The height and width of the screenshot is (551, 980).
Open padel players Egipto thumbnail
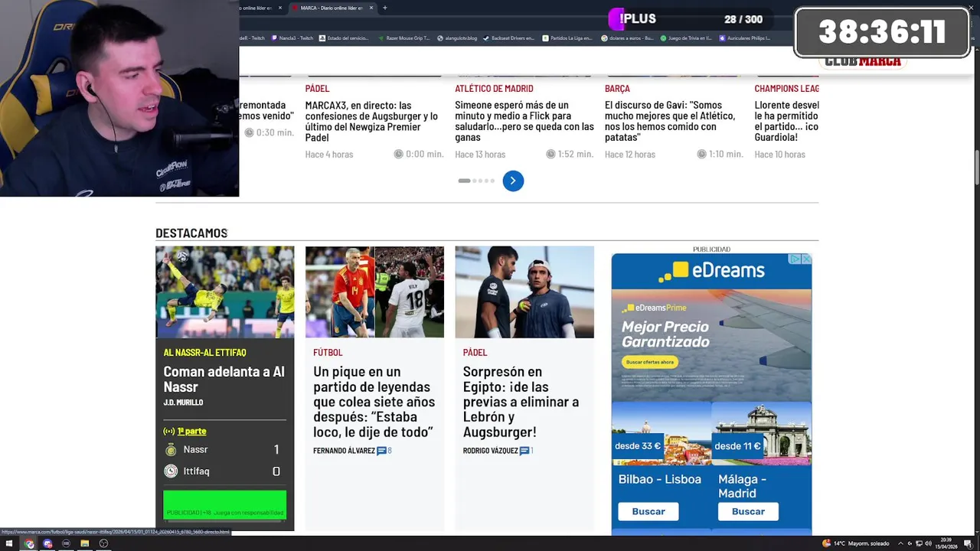pyautogui.click(x=524, y=292)
